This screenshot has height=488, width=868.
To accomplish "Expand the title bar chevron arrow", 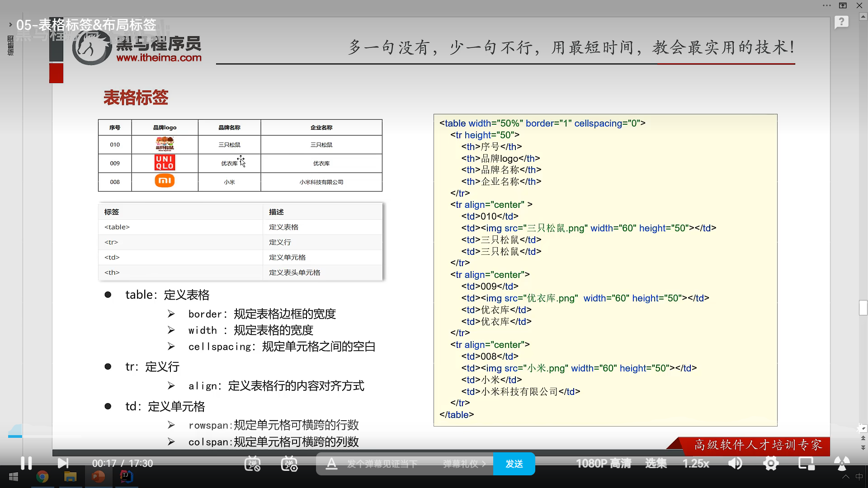I will click(x=10, y=25).
